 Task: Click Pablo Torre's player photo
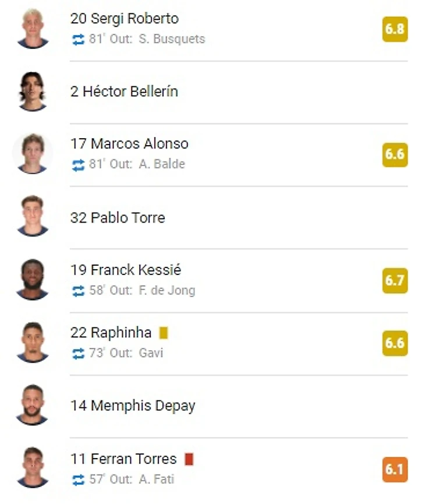coord(33,217)
